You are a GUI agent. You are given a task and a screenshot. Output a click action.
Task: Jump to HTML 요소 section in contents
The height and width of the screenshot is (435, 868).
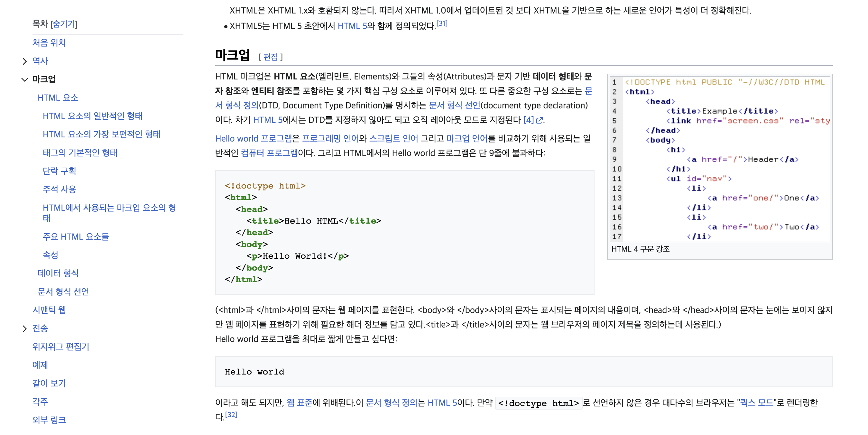(x=58, y=98)
